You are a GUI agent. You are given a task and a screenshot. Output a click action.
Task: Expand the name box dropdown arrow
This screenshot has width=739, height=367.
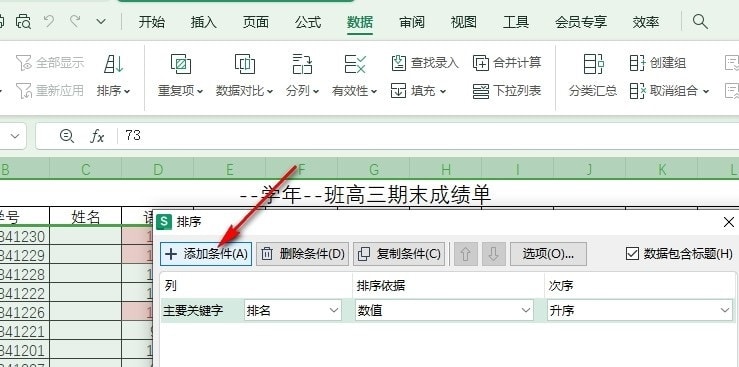tap(15, 136)
